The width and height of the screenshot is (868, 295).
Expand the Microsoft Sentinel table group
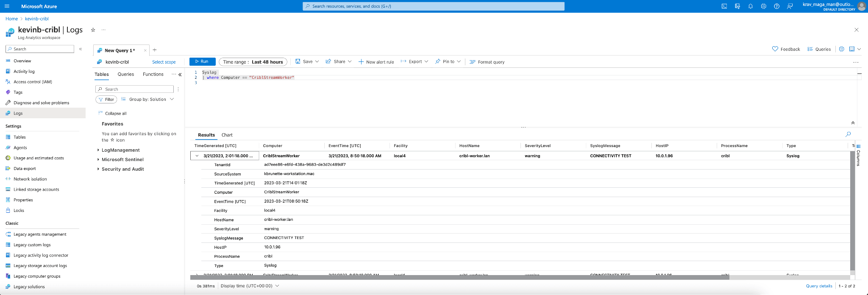(x=98, y=159)
